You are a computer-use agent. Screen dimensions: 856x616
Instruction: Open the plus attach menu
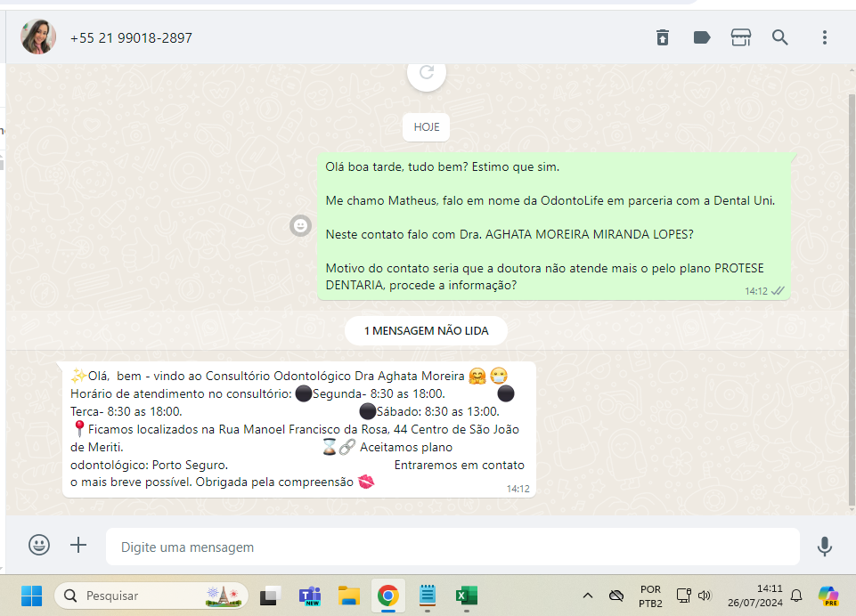pyautogui.click(x=78, y=545)
